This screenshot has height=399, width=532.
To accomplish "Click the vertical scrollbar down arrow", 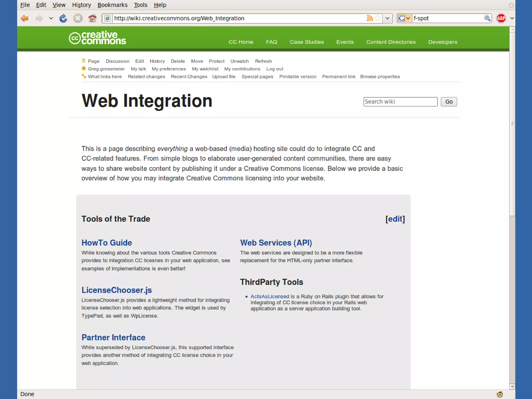I will (512, 386).
